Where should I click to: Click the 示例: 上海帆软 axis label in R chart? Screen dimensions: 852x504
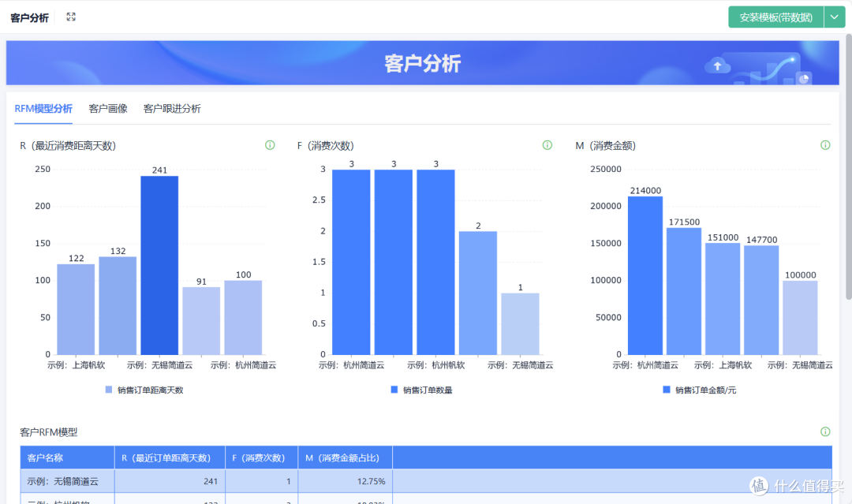[76, 365]
